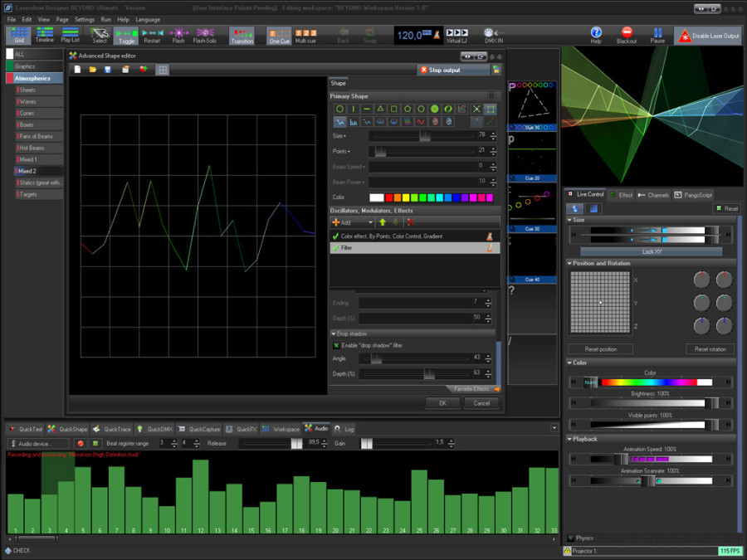
Task: Open the Settings menu
Action: [84, 18]
